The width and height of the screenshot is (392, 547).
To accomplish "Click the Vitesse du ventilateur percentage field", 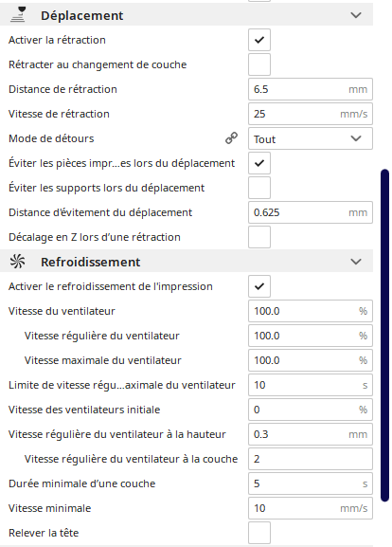I will [x=311, y=311].
